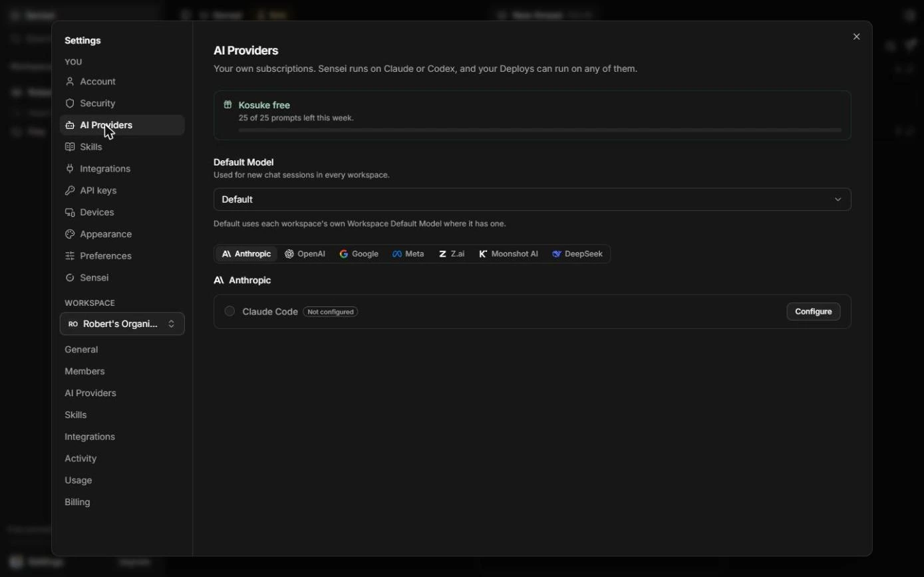Click the book icon beside Skills
The image size is (924, 577).
click(x=70, y=147)
